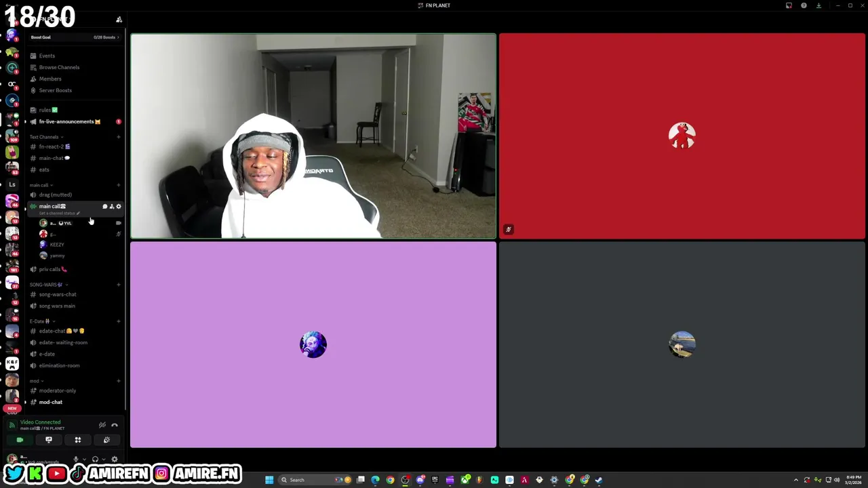Mute microphone in user panel
Viewport: 868px width, 488px height.
click(76, 460)
